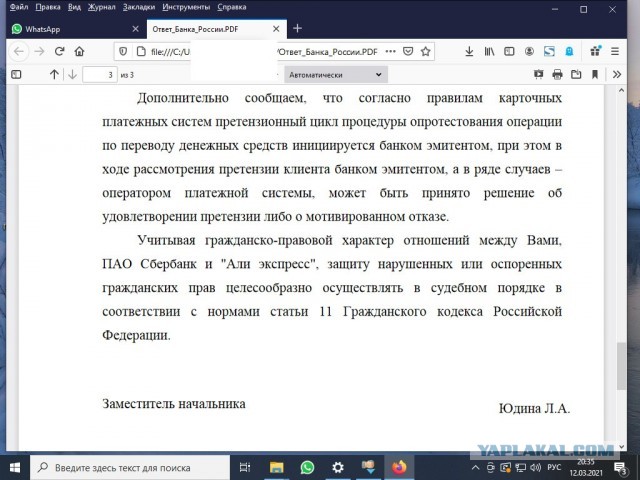Image resolution: width=640 pixels, height=480 pixels.
Task: Click the ghost extension icon
Action: pos(569,51)
